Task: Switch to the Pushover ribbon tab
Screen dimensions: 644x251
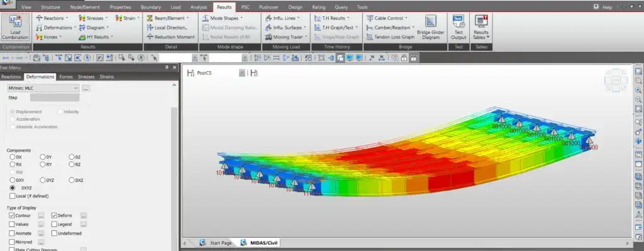Action: pyautogui.click(x=269, y=7)
